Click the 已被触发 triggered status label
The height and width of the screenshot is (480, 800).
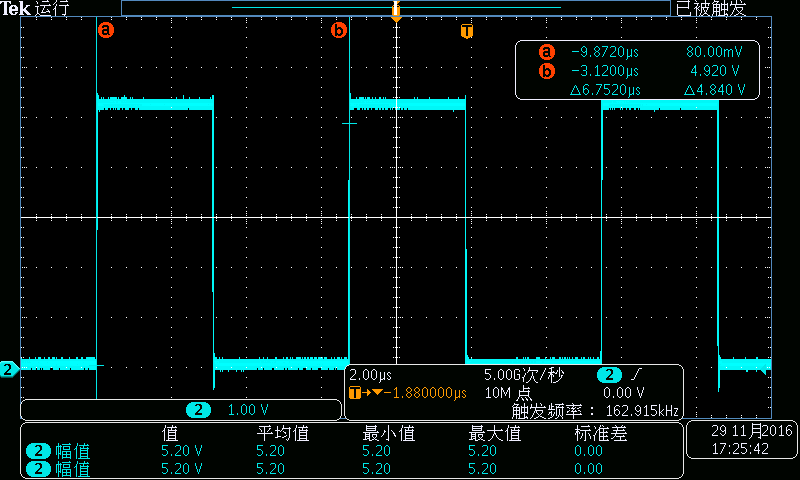(711, 8)
